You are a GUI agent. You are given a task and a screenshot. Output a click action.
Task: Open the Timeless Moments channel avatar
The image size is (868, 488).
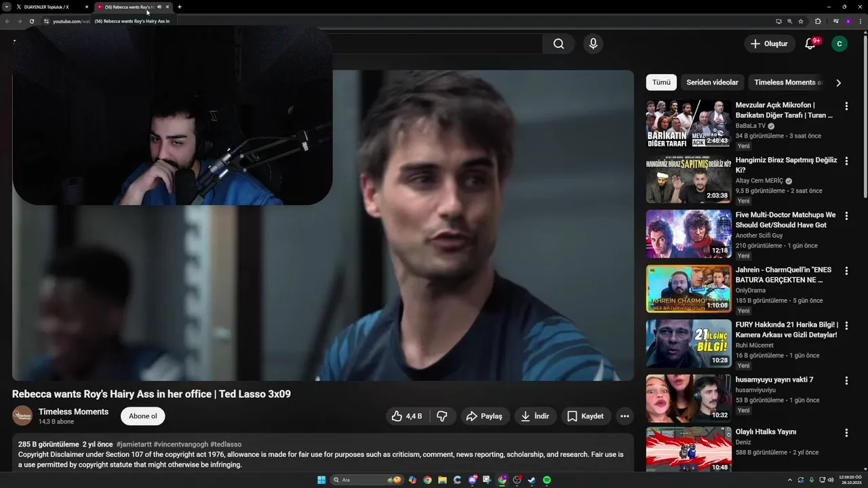22,415
